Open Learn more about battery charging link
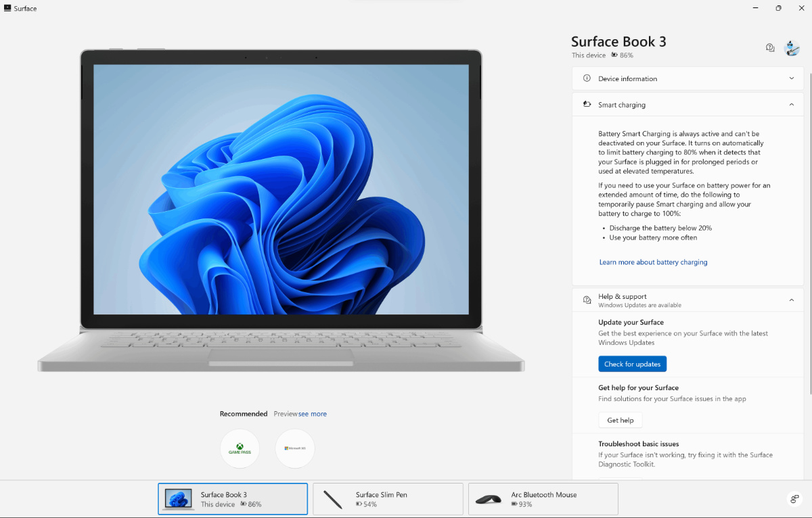The height and width of the screenshot is (518, 812). pos(654,262)
